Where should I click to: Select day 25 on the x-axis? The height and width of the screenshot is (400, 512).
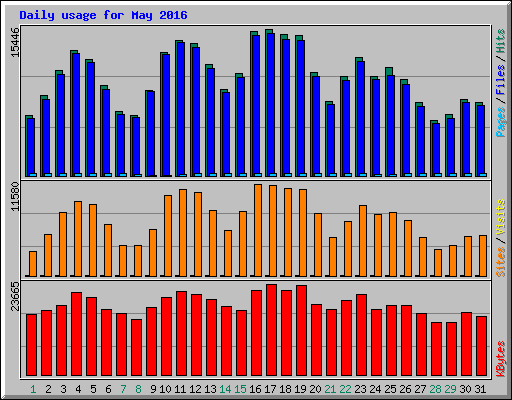pos(390,389)
